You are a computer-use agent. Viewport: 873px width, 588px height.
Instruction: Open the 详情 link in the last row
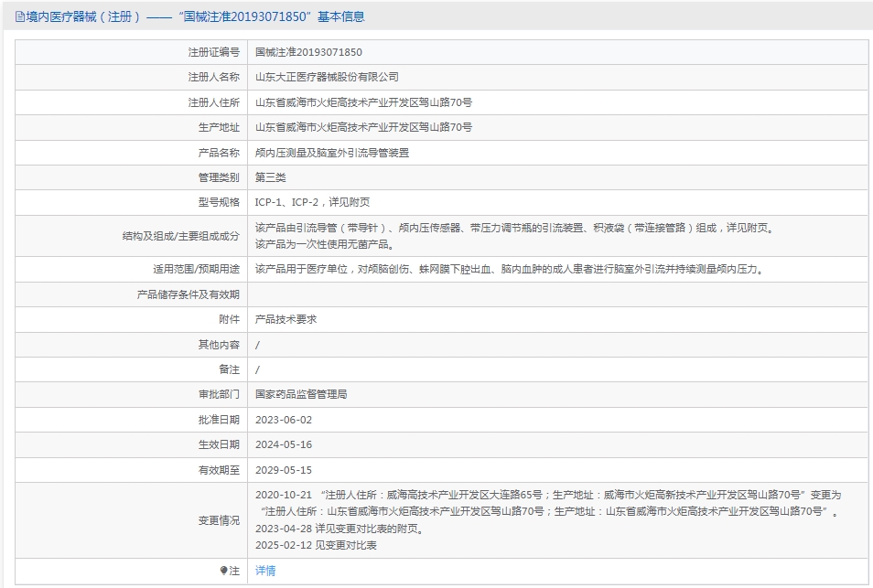point(264,571)
